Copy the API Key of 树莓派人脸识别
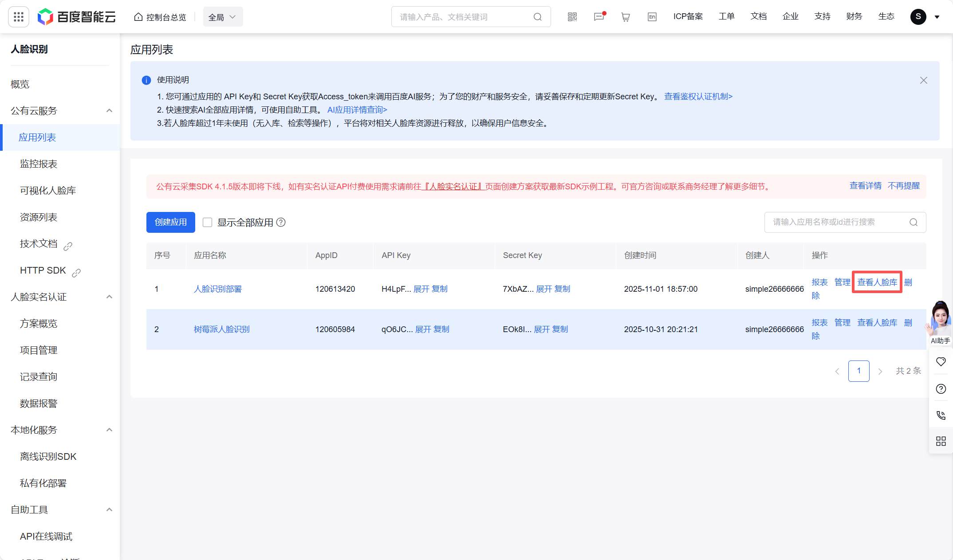 442,329
